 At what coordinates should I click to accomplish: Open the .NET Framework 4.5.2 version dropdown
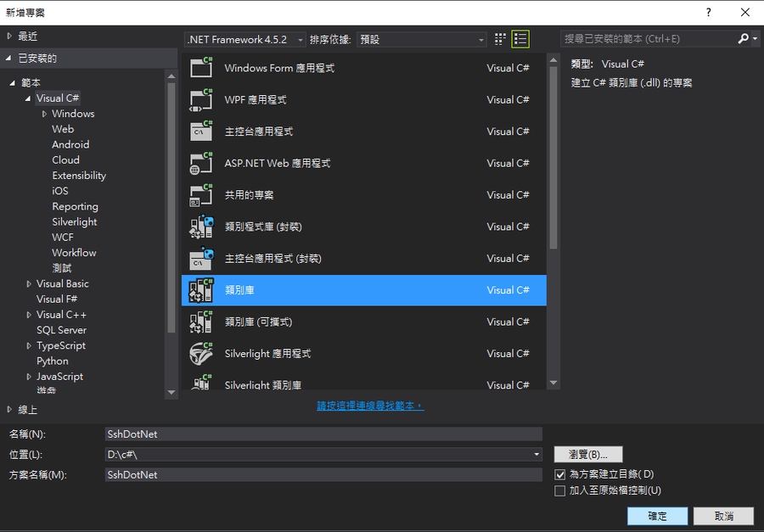(238, 39)
